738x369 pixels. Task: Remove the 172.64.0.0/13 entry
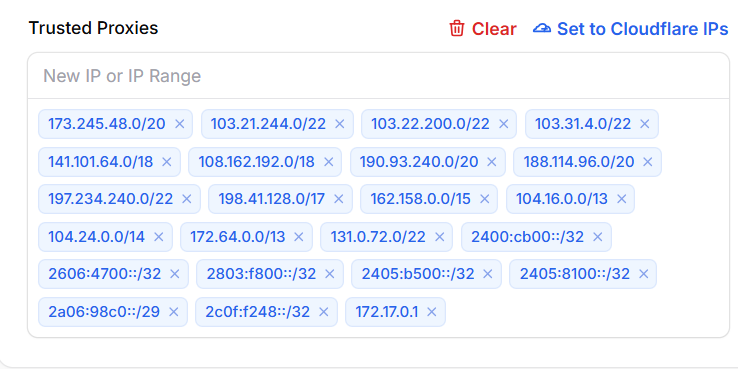click(x=299, y=237)
